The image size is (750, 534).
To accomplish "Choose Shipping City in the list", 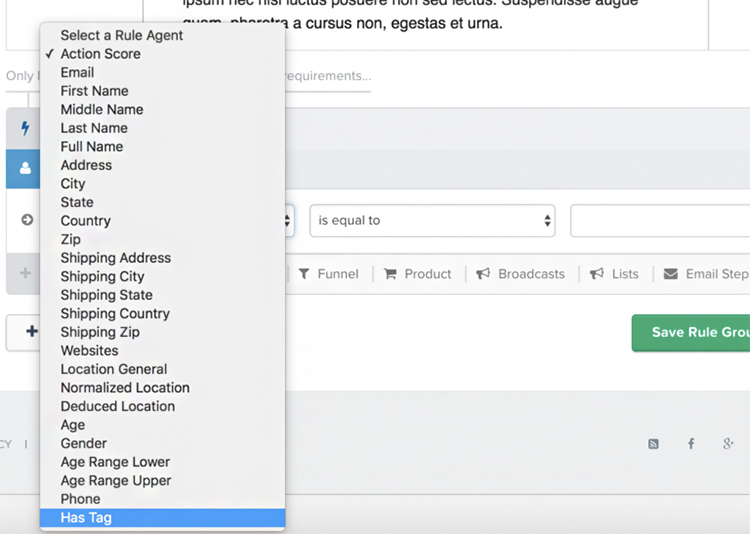I will point(163,277).
